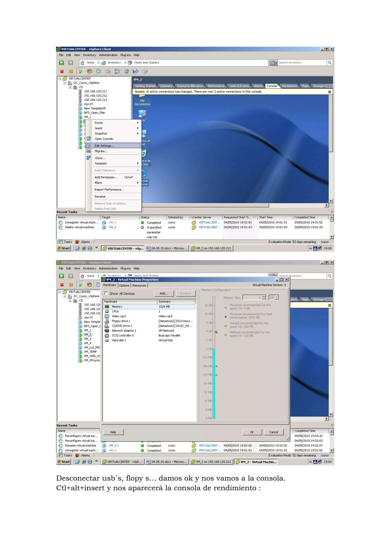Viewport: 392px width, 555px height.
Task: Click the Open Console icon beside its context menu entry
Action: click(x=89, y=139)
